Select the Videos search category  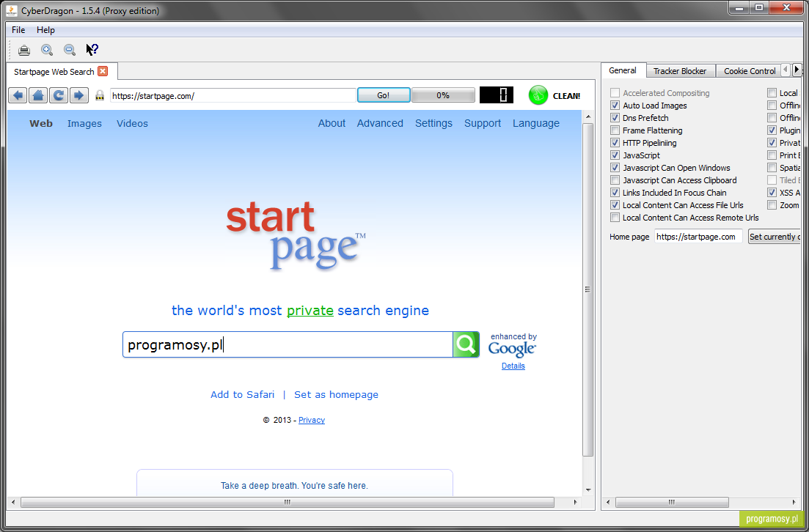click(x=132, y=123)
